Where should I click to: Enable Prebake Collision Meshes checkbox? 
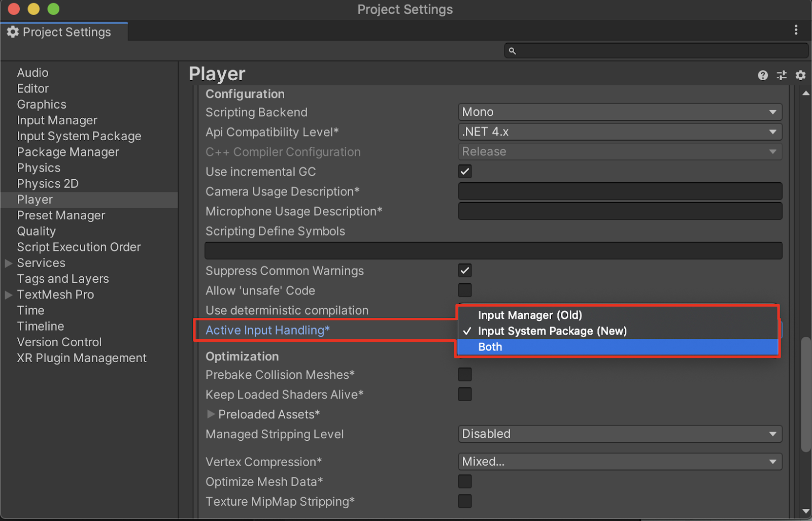[464, 375]
